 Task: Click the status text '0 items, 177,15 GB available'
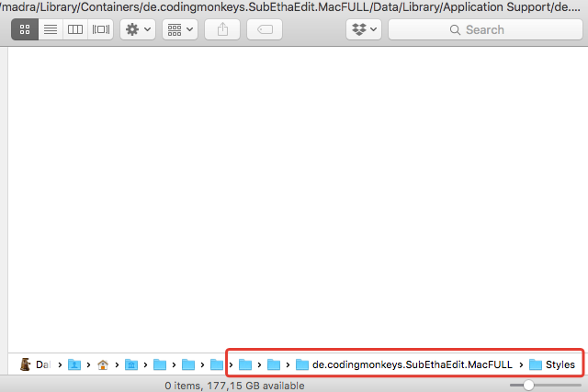tap(235, 386)
